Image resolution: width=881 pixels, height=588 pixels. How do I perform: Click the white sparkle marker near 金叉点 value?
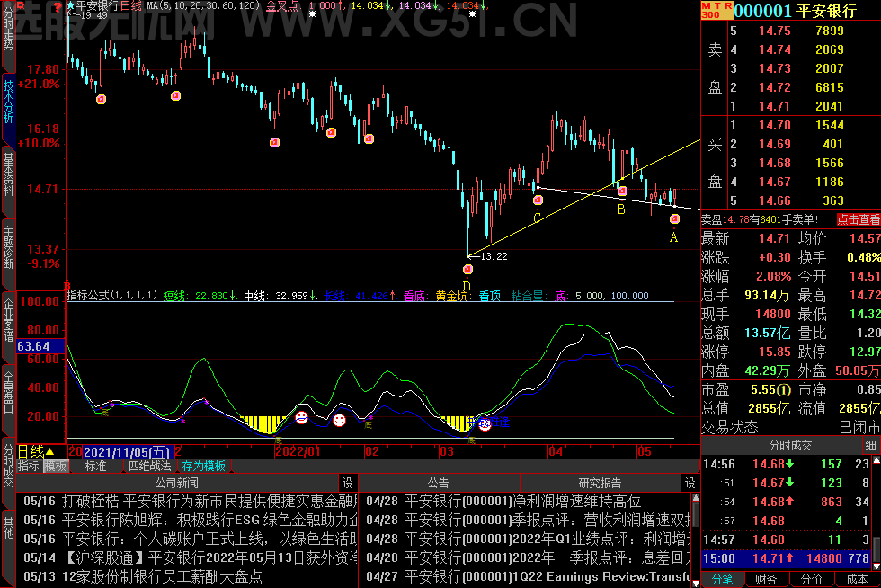313,14
